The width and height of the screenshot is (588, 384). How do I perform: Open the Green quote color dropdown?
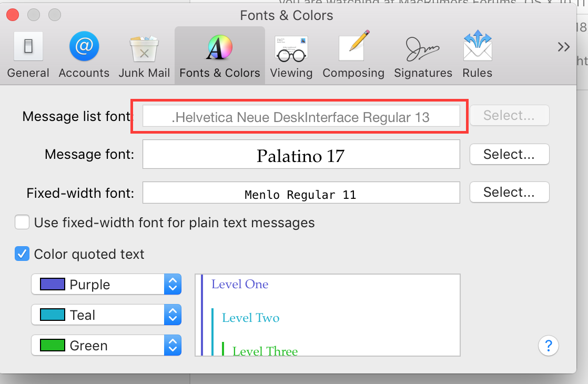tap(106, 345)
